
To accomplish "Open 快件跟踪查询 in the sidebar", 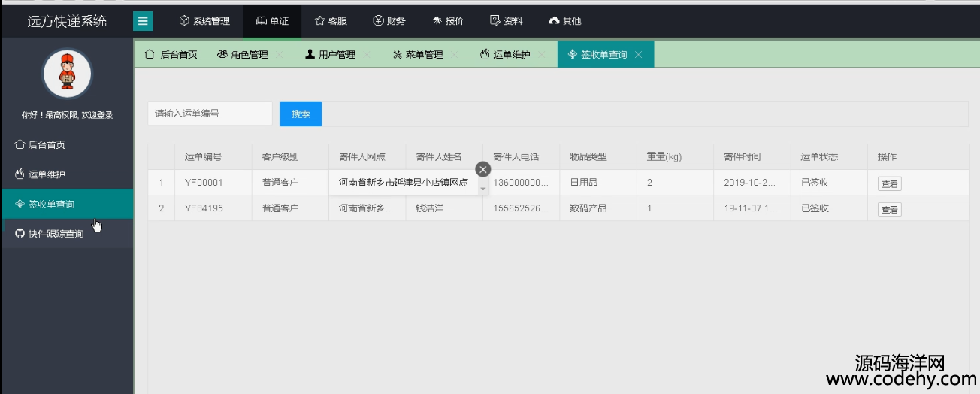I will (x=67, y=234).
